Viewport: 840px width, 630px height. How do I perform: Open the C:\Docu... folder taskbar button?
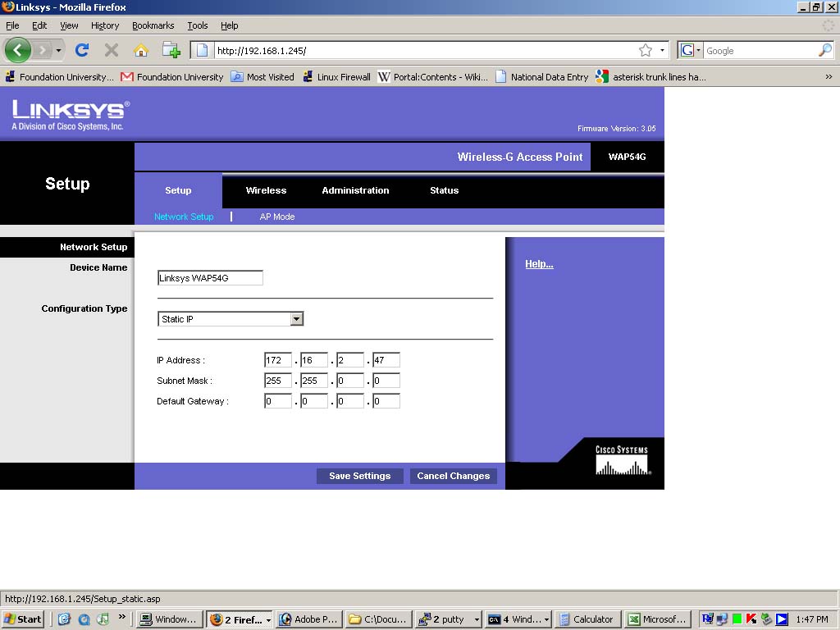click(379, 619)
